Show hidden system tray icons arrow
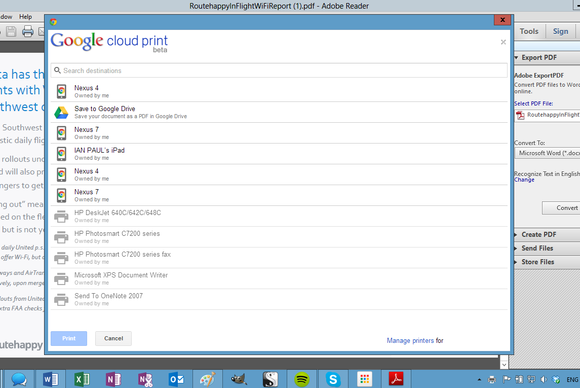Screen dimensions: 580x388 [x=479, y=379]
